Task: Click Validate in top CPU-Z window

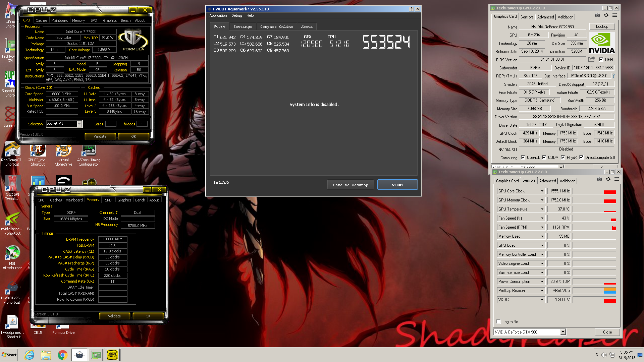Action: [100, 136]
